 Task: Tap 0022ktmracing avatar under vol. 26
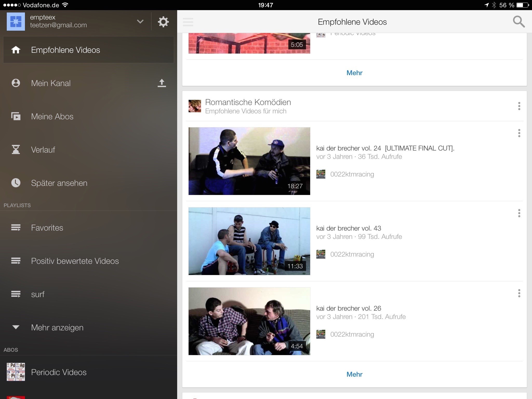tap(321, 334)
